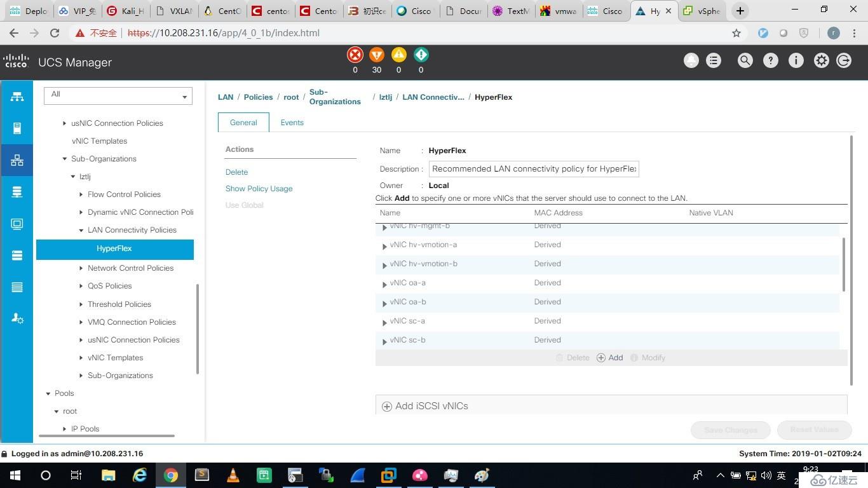Bookmark this page with the star icon
Image resolution: width=868 pixels, height=488 pixels.
[736, 33]
